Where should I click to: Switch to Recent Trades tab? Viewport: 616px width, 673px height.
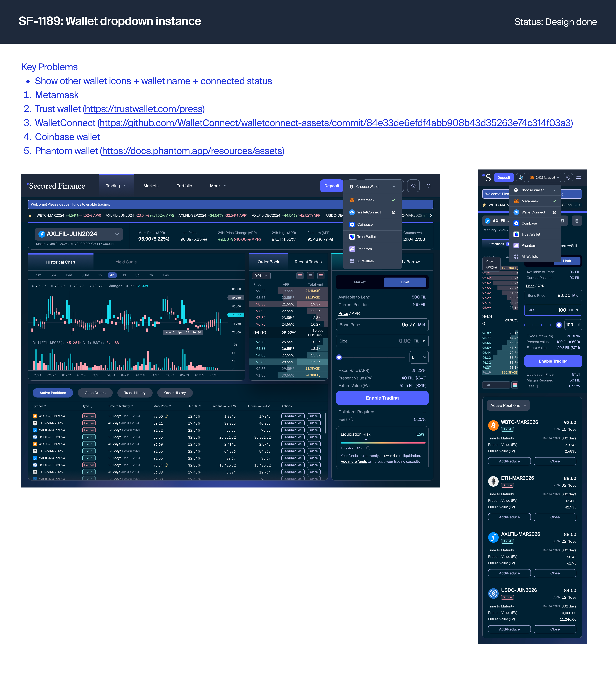click(x=308, y=262)
